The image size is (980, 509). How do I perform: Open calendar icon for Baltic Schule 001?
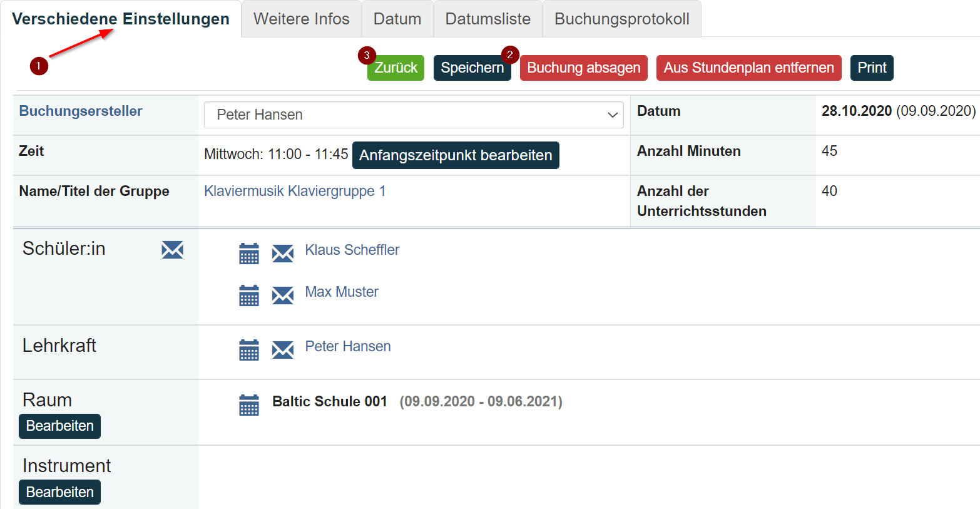pos(249,405)
